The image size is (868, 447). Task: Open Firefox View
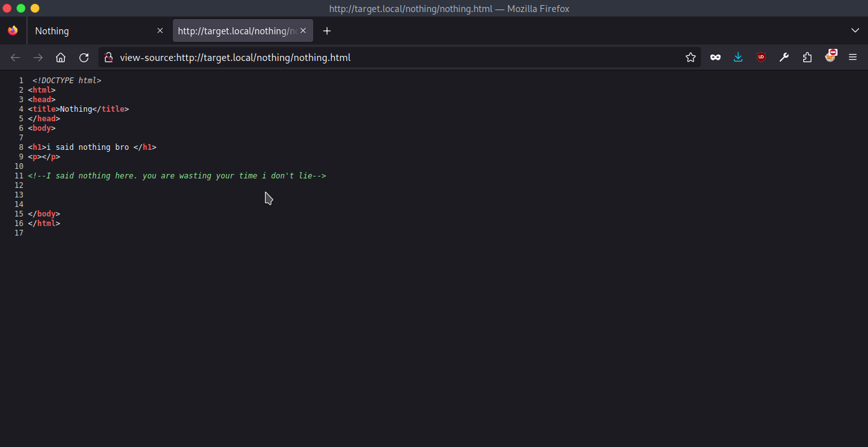tap(13, 30)
